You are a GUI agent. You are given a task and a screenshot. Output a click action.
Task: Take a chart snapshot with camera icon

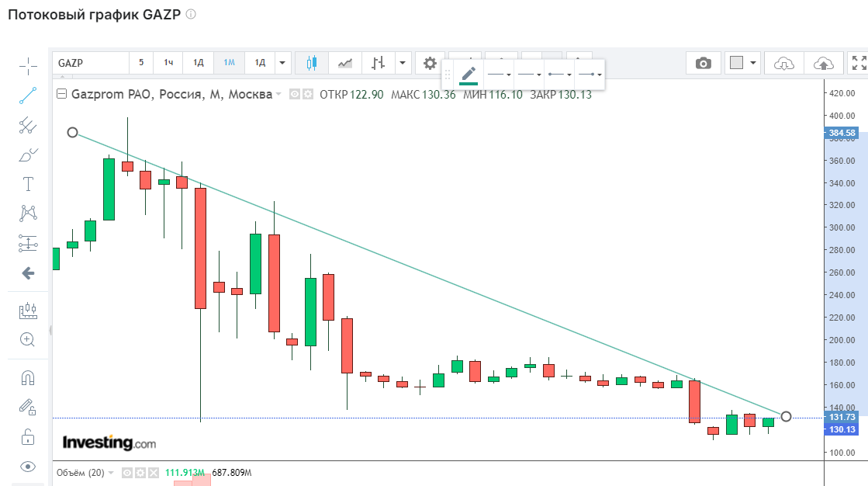click(x=703, y=63)
